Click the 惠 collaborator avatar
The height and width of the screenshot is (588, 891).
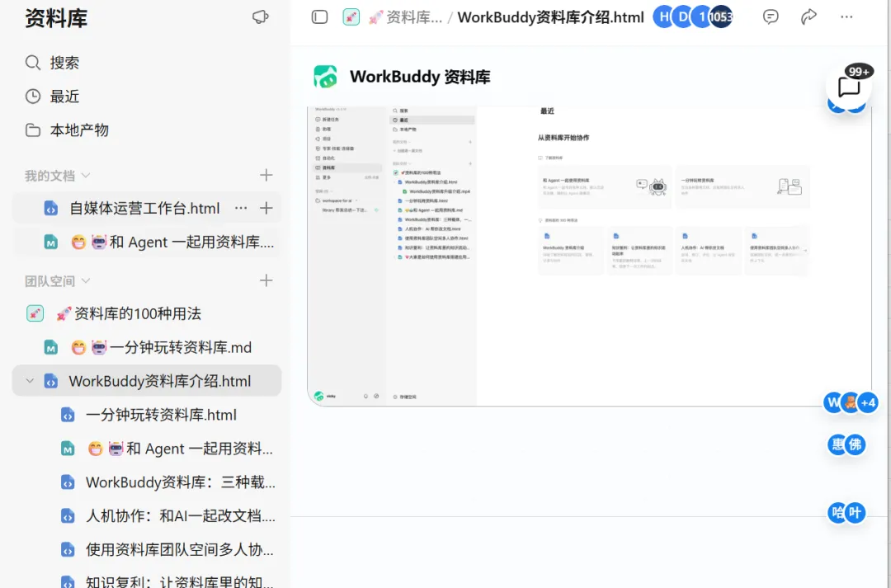click(x=838, y=445)
